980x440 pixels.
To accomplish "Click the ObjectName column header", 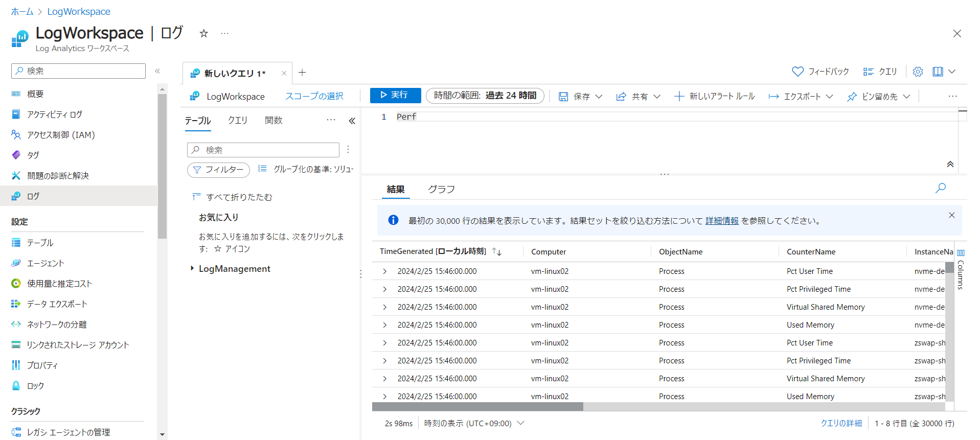I will click(x=680, y=251).
